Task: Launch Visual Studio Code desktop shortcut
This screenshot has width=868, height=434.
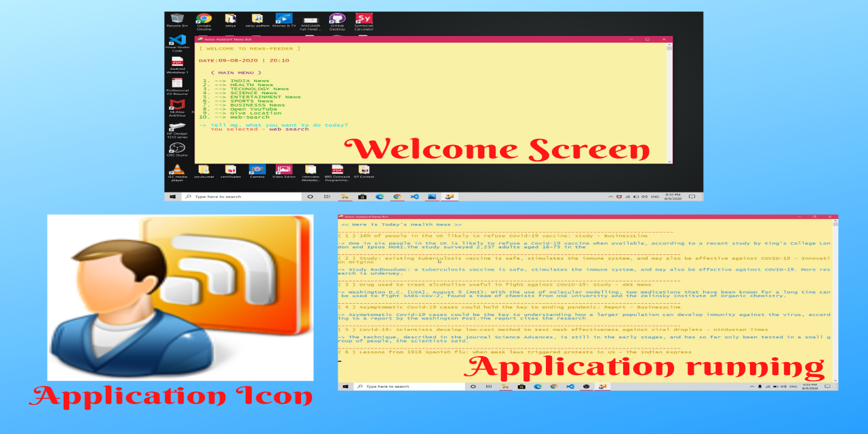Action: click(x=177, y=43)
